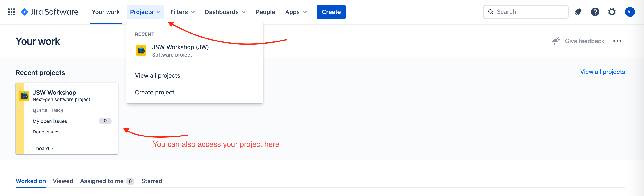The width and height of the screenshot is (644, 196).
Task: Expand the 1 board dropdown
Action: point(43,148)
